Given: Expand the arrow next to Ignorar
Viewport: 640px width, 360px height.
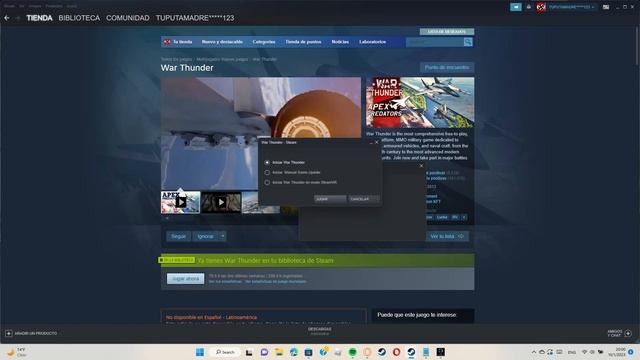Looking at the screenshot, I should (222, 236).
